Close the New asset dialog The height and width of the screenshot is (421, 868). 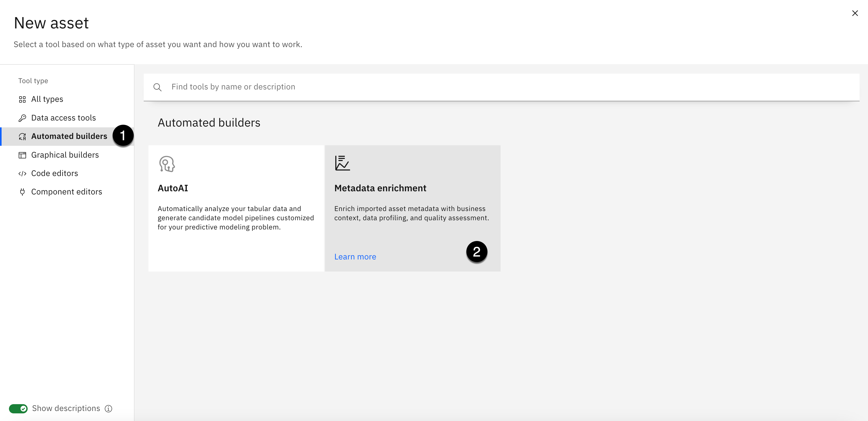click(855, 13)
